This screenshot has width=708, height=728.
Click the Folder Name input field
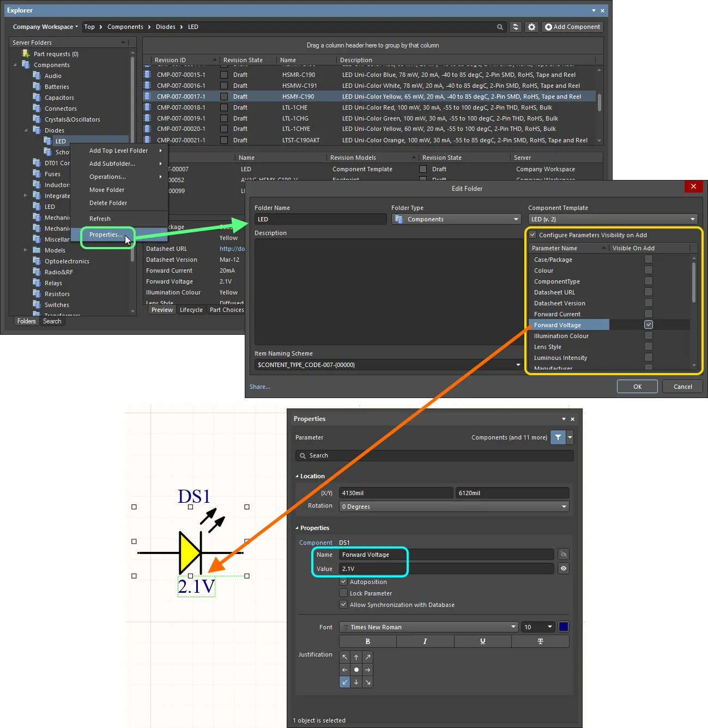pyautogui.click(x=320, y=219)
